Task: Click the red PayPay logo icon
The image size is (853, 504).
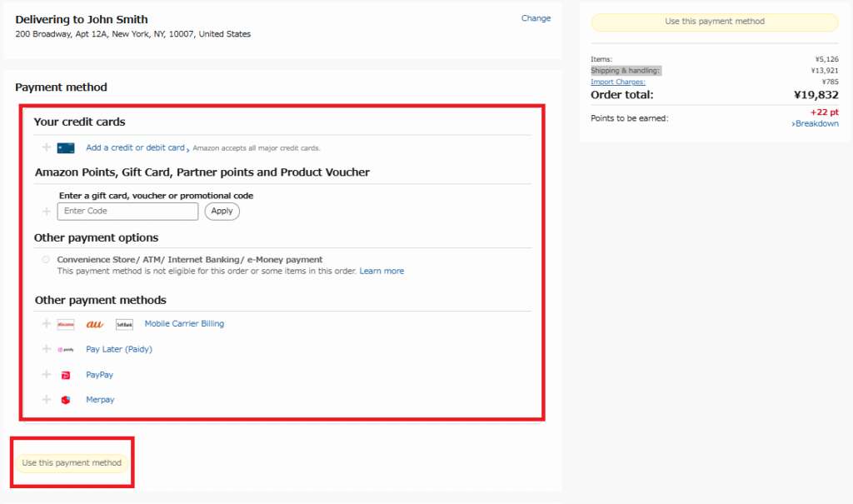Action: click(66, 376)
